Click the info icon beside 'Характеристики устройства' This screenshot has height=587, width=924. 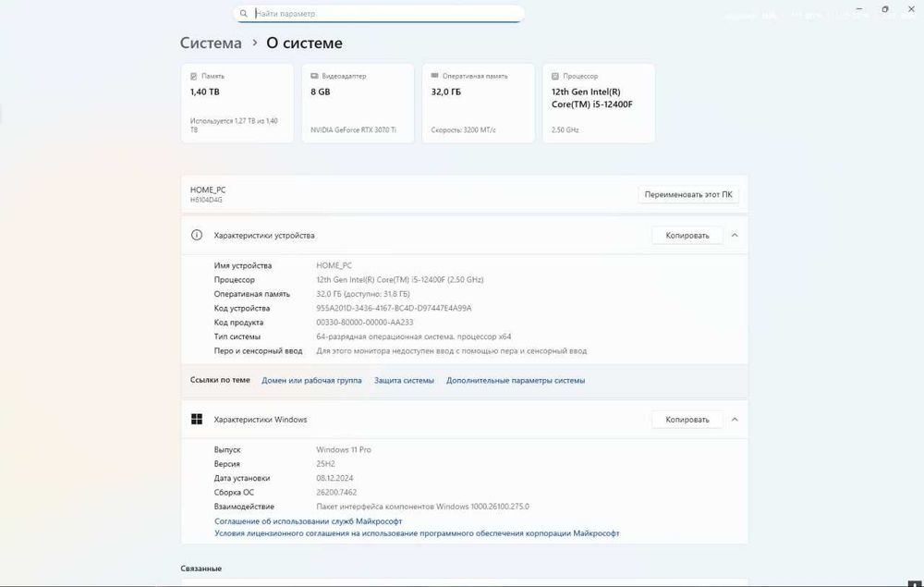197,235
